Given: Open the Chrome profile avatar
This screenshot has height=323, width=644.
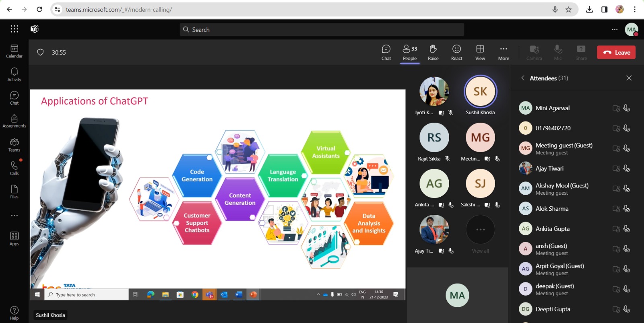Looking at the screenshot, I should (x=619, y=10).
